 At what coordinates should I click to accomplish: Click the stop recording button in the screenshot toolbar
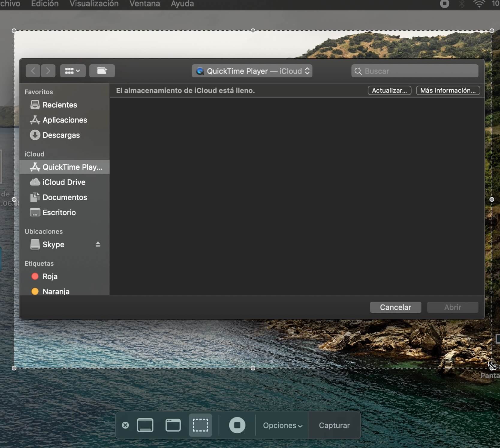(237, 425)
